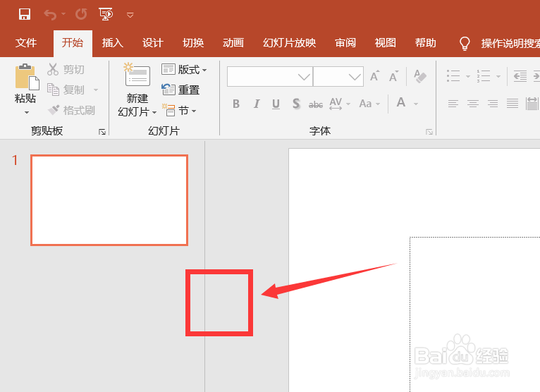Open the AV character spacing menu

340,104
